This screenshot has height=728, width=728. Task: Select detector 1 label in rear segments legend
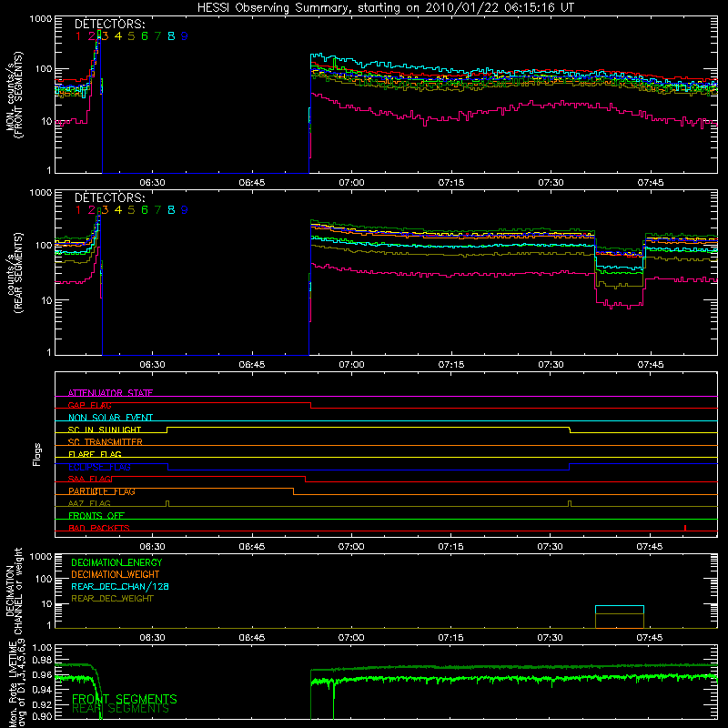tap(78, 210)
